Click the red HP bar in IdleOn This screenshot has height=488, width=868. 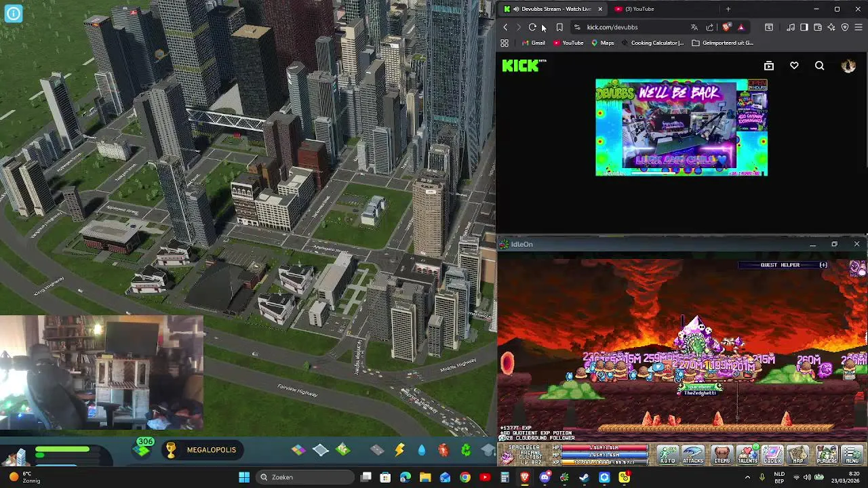tap(604, 447)
